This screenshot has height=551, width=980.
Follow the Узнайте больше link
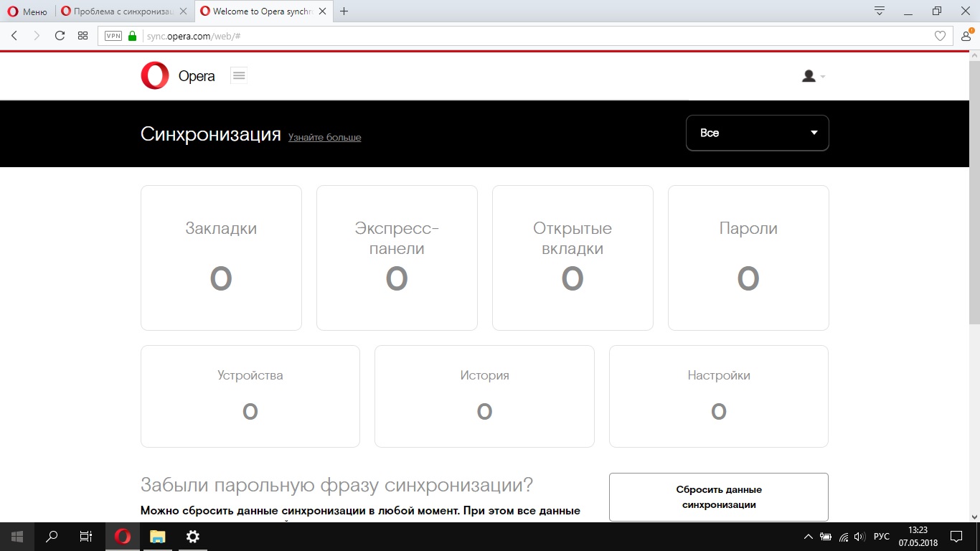(x=325, y=137)
